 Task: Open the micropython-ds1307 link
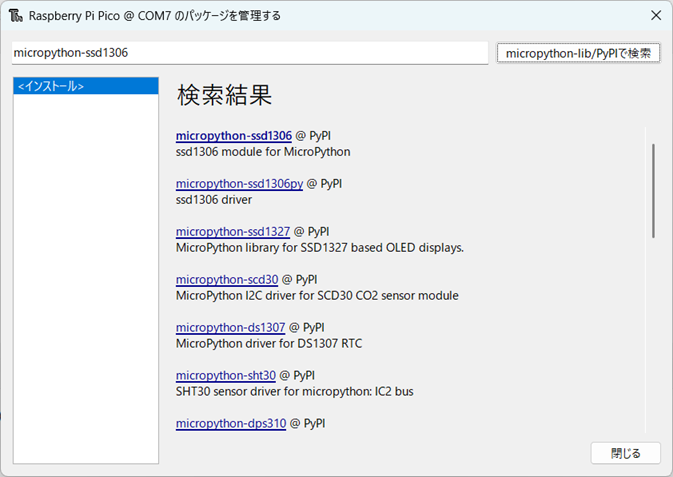click(230, 328)
